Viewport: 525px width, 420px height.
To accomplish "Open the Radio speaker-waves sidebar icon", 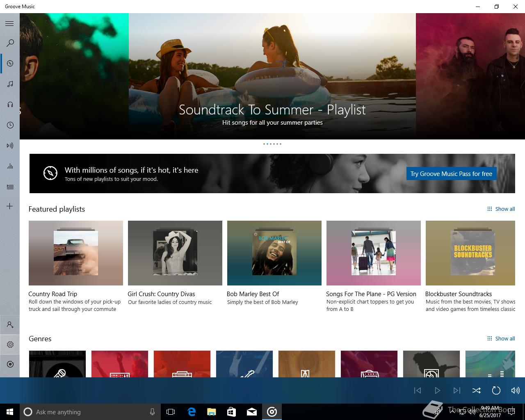I will 10,146.
